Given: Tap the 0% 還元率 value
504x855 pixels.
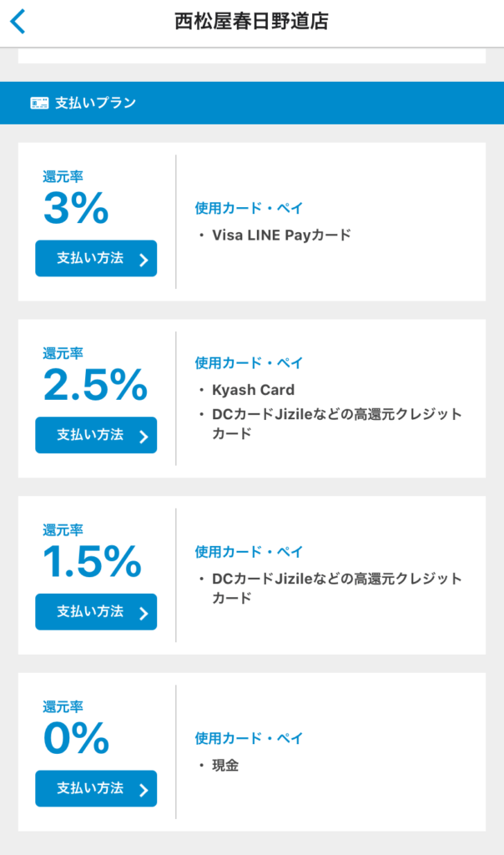Looking at the screenshot, I should [76, 739].
